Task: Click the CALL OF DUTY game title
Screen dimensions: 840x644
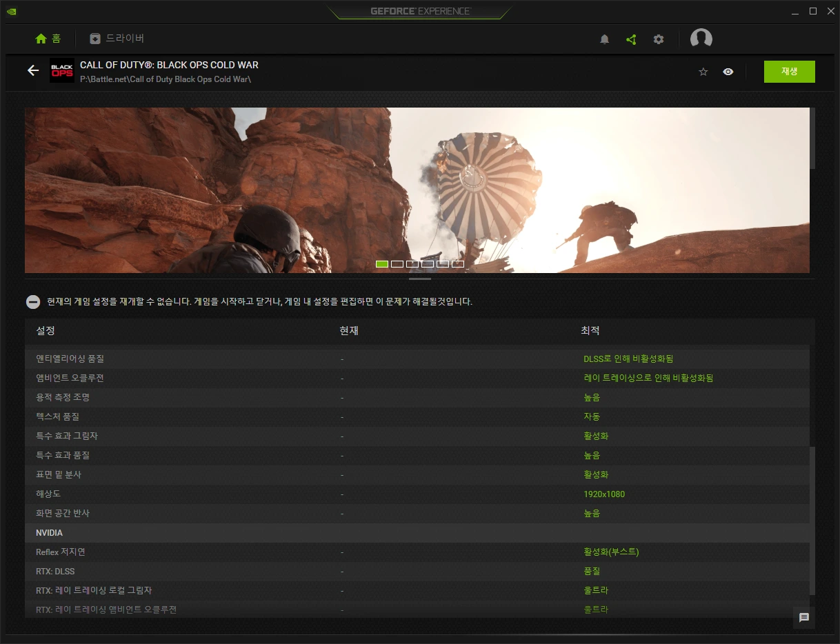Action: point(169,65)
